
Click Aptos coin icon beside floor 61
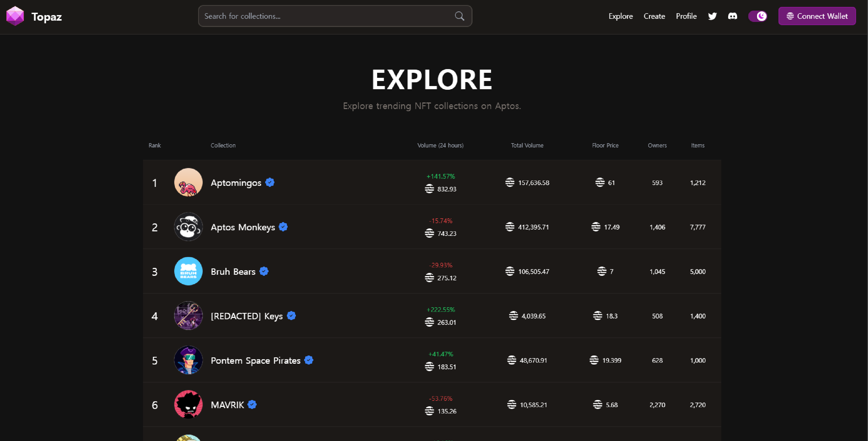tap(600, 182)
